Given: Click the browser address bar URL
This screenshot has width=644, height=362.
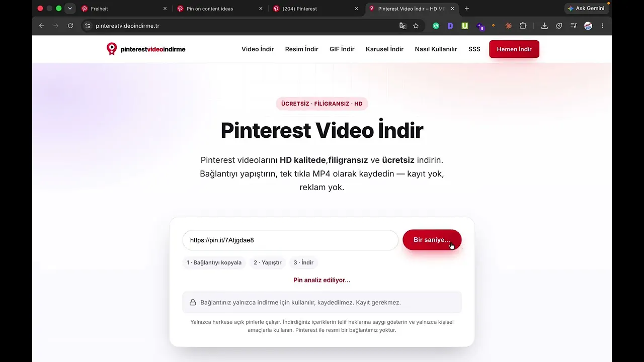Looking at the screenshot, I should click(x=127, y=26).
